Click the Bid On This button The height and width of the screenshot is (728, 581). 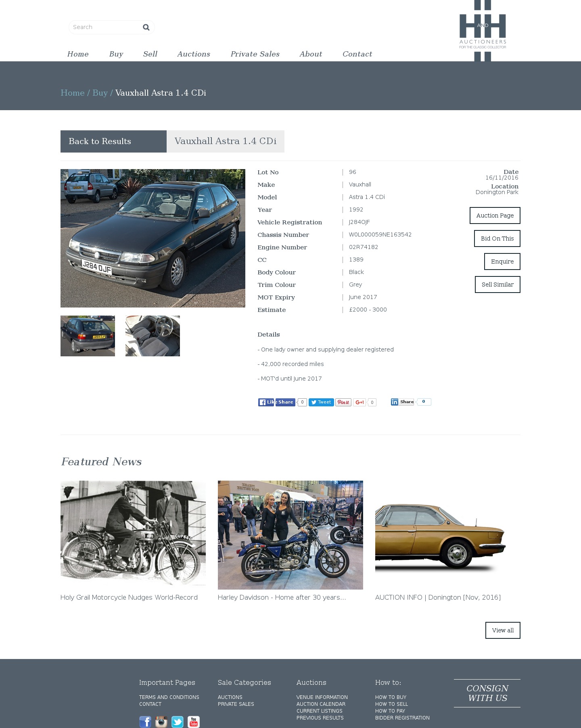(x=497, y=238)
